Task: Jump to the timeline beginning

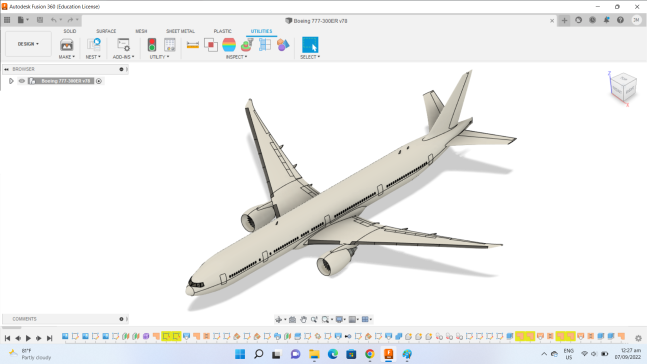Action: pyautogui.click(x=7, y=338)
